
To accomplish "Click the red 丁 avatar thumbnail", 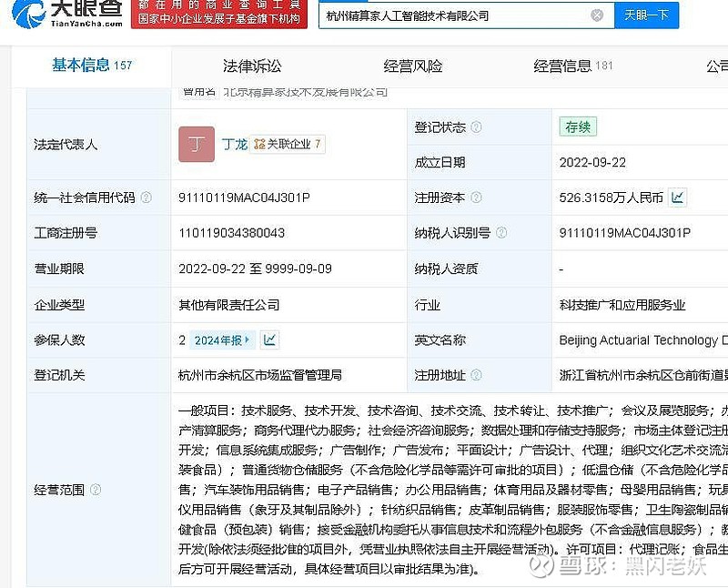I will pos(197,145).
